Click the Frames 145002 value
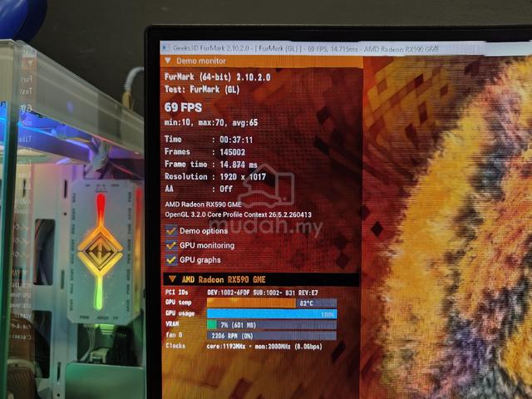The height and width of the screenshot is (399, 532). tap(233, 152)
